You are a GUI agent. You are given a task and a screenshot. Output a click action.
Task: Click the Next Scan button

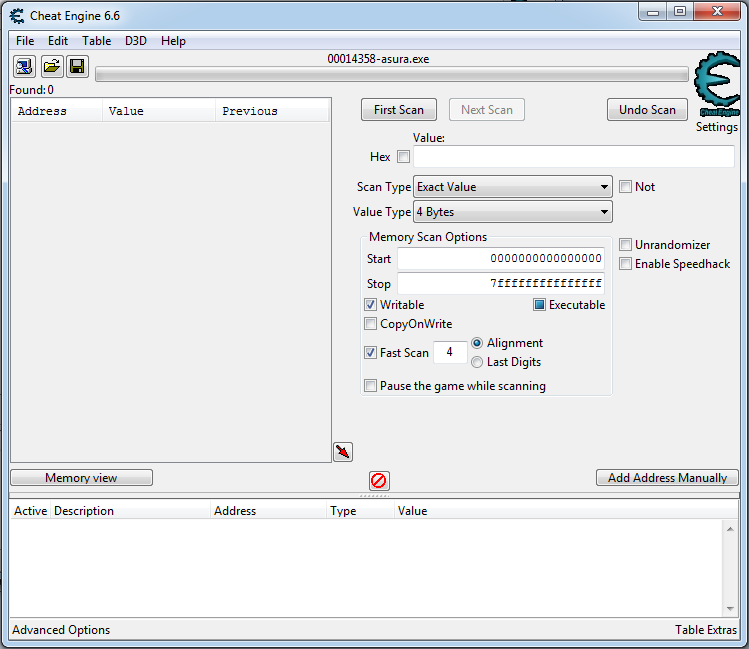(487, 110)
